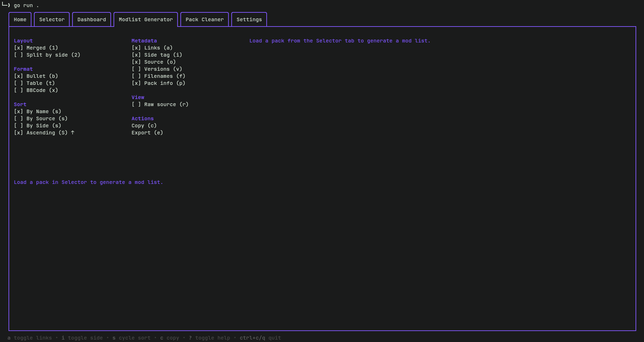Toggle the Table format checkbox

tap(34, 83)
